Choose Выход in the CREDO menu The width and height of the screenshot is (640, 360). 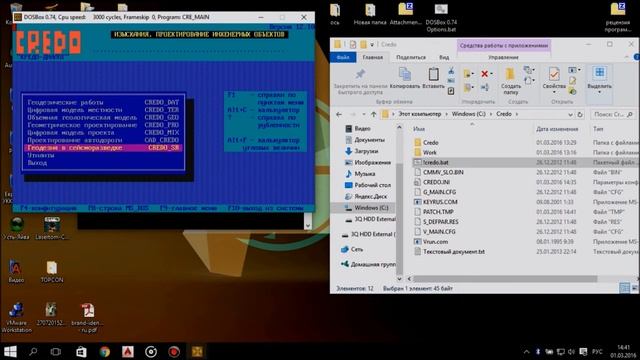(x=37, y=163)
